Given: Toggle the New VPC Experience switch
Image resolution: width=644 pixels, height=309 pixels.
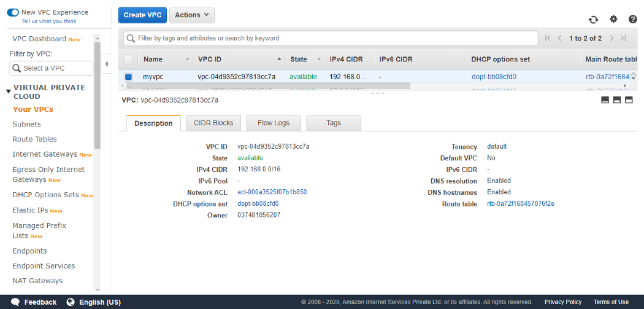Looking at the screenshot, I should point(13,12).
